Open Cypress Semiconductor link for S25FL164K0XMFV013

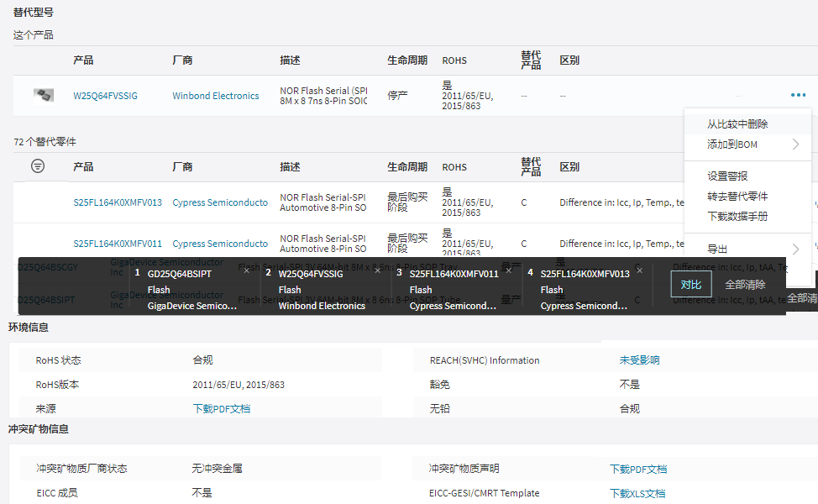click(x=220, y=202)
